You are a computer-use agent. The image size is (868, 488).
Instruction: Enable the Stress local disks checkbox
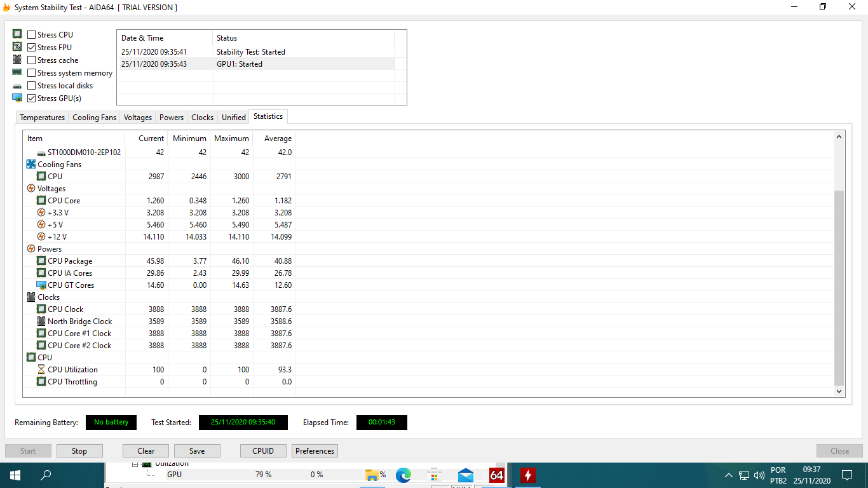pos(32,85)
